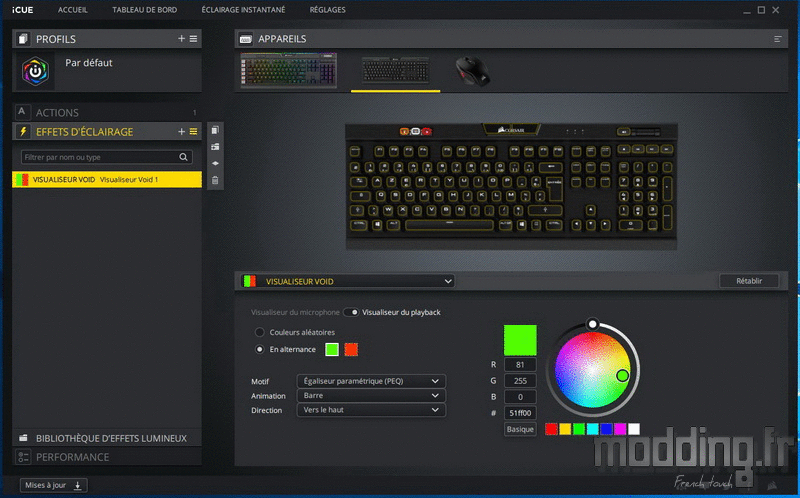The height and width of the screenshot is (498, 800).
Task: Select the Couleurs aléatoires radio button
Action: (260, 332)
